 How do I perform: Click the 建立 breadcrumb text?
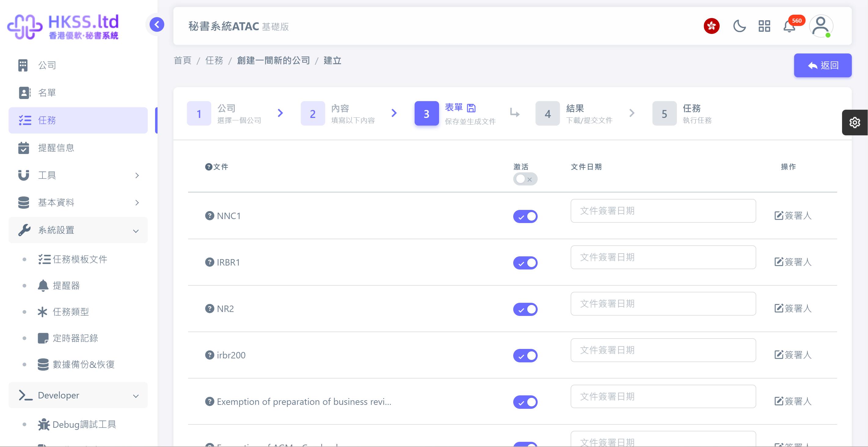click(332, 61)
